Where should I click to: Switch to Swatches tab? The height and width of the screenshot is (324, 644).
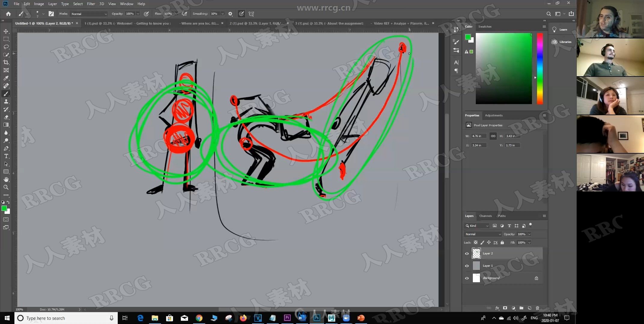click(485, 27)
